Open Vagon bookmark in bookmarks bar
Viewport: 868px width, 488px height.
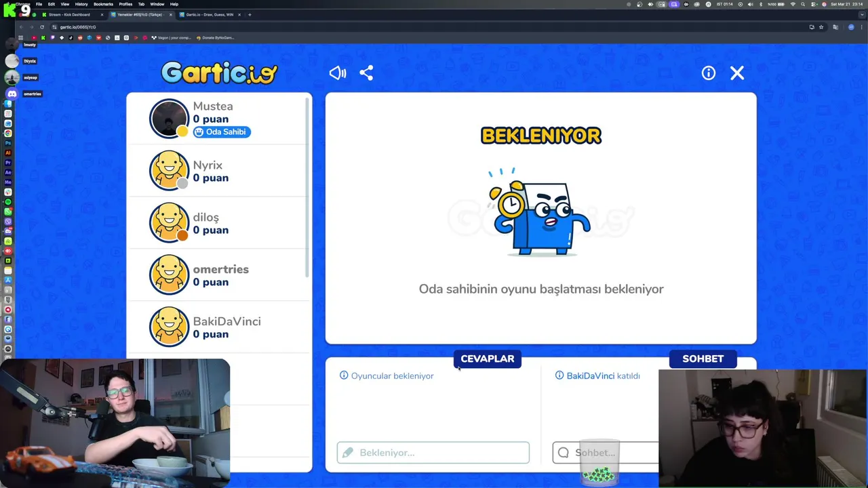click(x=172, y=38)
